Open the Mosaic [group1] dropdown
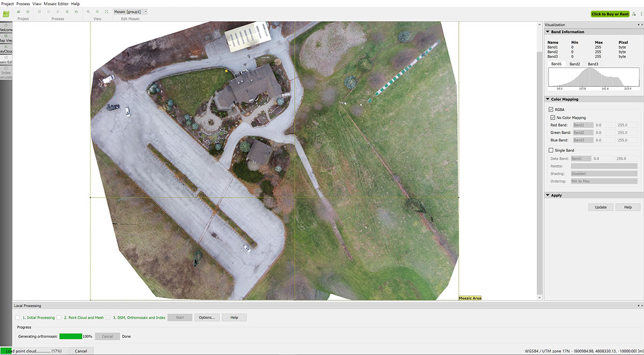 point(130,11)
